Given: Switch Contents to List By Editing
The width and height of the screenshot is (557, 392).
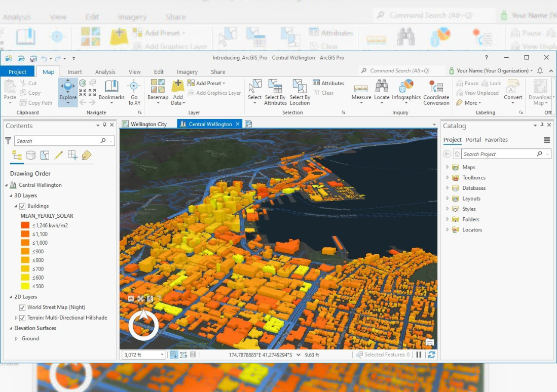Looking at the screenshot, I should pyautogui.click(x=59, y=155).
